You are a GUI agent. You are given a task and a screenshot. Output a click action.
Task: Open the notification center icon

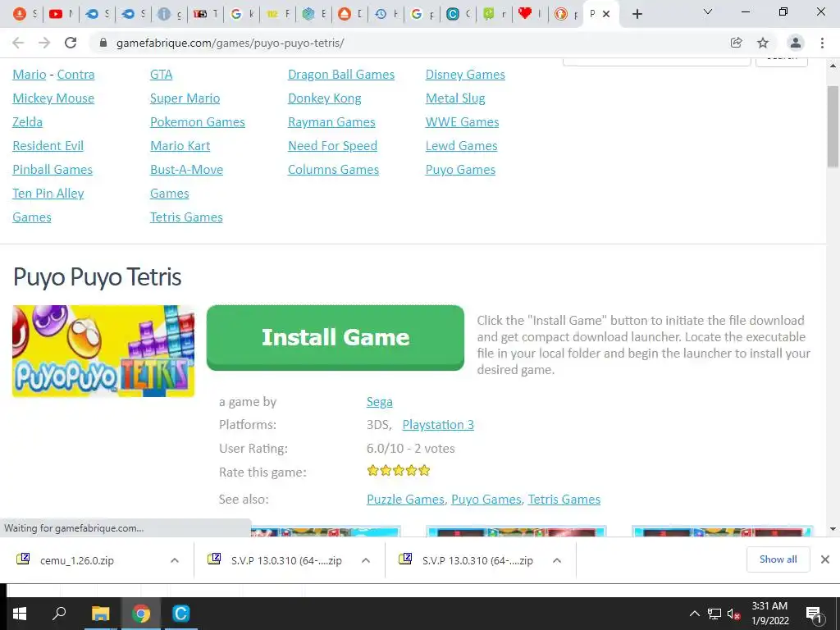point(813,614)
